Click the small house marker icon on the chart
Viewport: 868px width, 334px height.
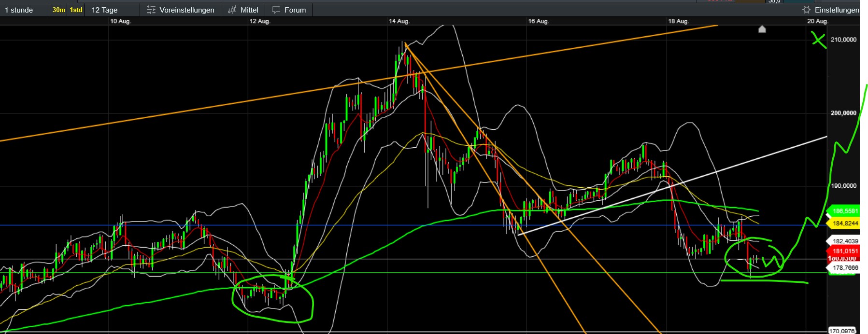click(x=762, y=29)
